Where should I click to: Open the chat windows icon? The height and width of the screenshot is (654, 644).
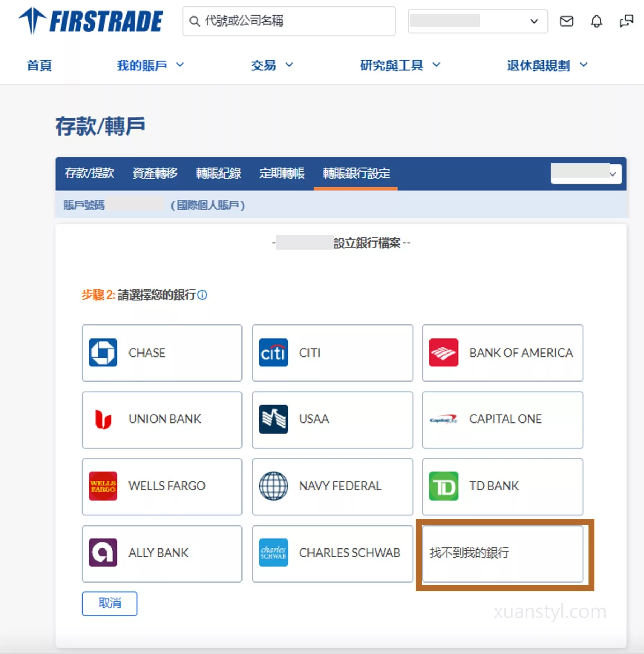(x=626, y=21)
